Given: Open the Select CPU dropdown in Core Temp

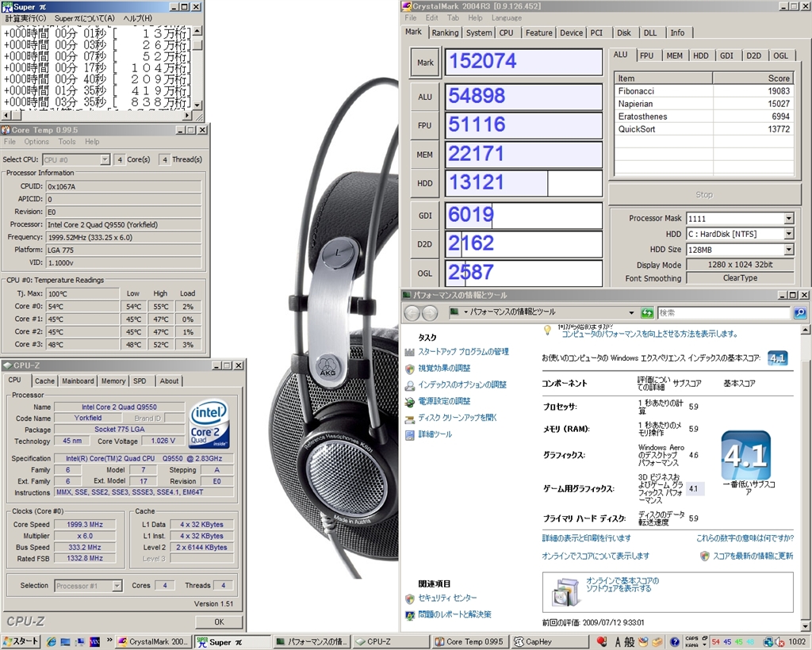Looking at the screenshot, I should [105, 159].
